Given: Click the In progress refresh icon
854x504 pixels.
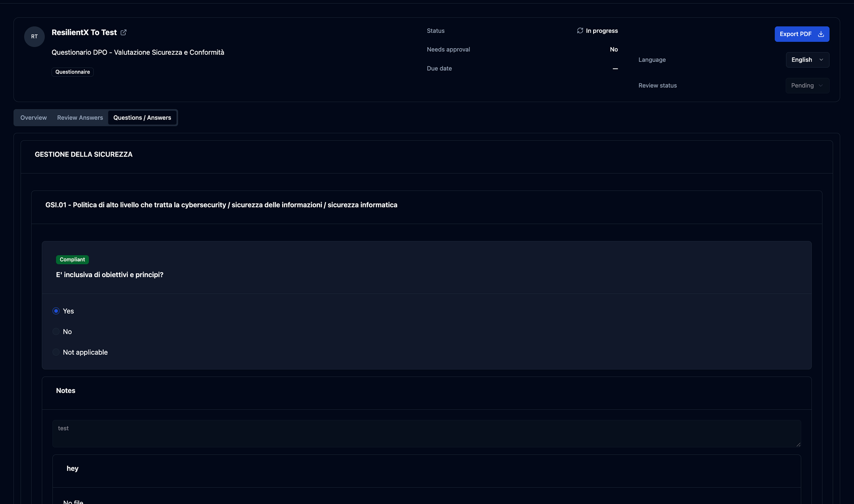Looking at the screenshot, I should pos(580,31).
